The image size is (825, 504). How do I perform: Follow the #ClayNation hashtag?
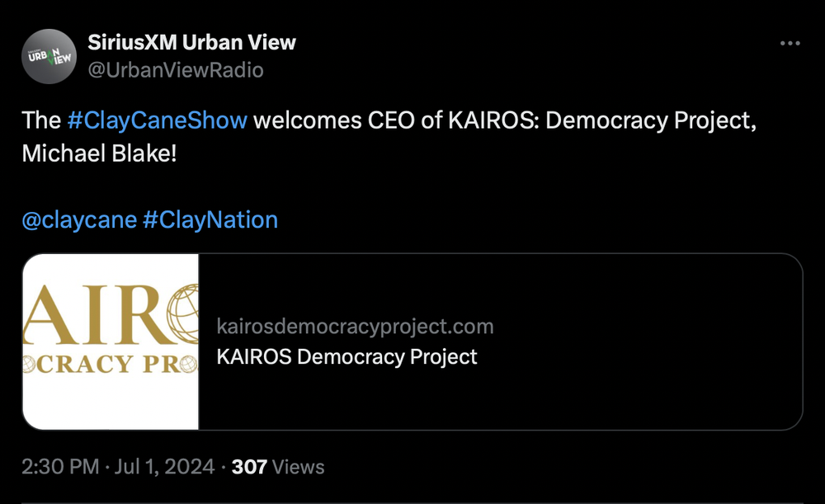click(210, 220)
